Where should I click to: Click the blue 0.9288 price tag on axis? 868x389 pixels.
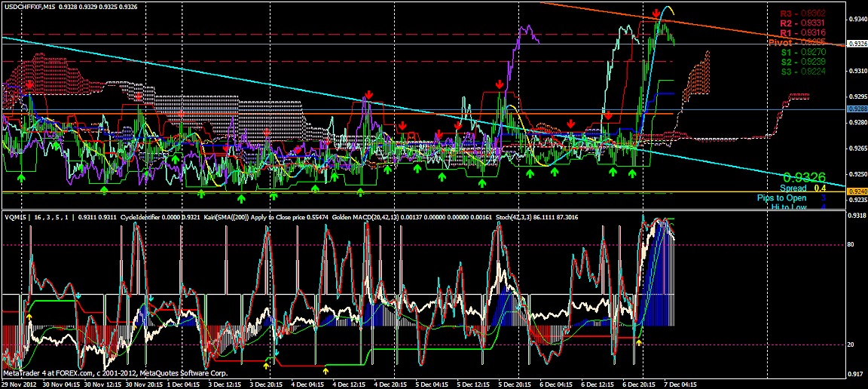click(x=857, y=109)
